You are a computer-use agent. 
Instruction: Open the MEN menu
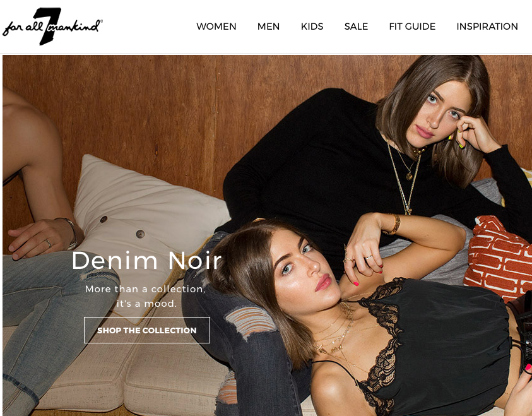tap(268, 27)
